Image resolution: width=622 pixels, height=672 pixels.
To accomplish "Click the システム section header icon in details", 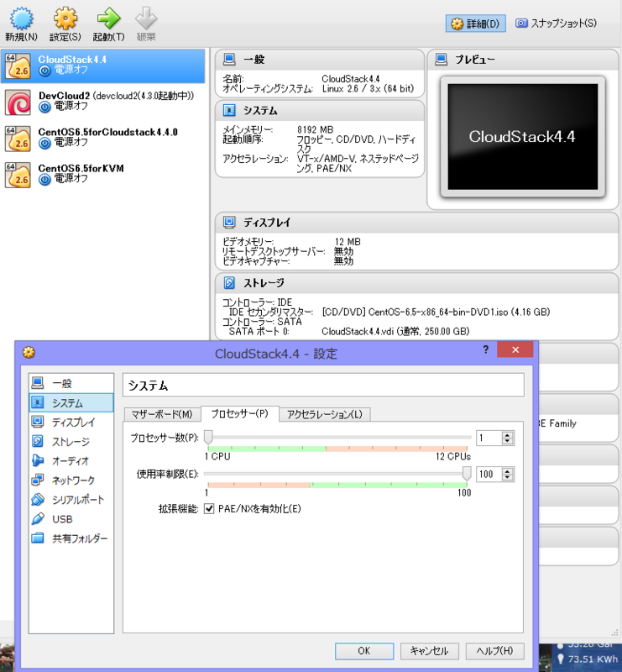I will [229, 111].
